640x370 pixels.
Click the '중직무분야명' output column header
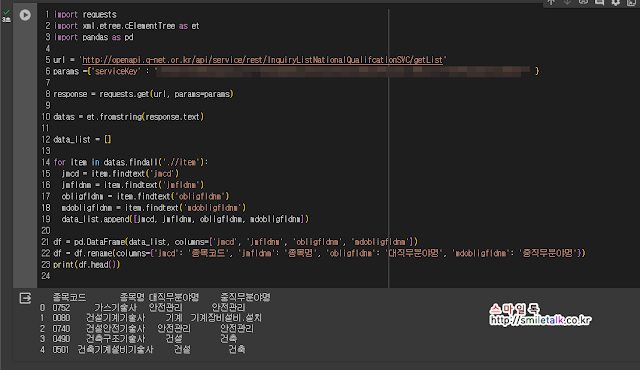coord(245,297)
